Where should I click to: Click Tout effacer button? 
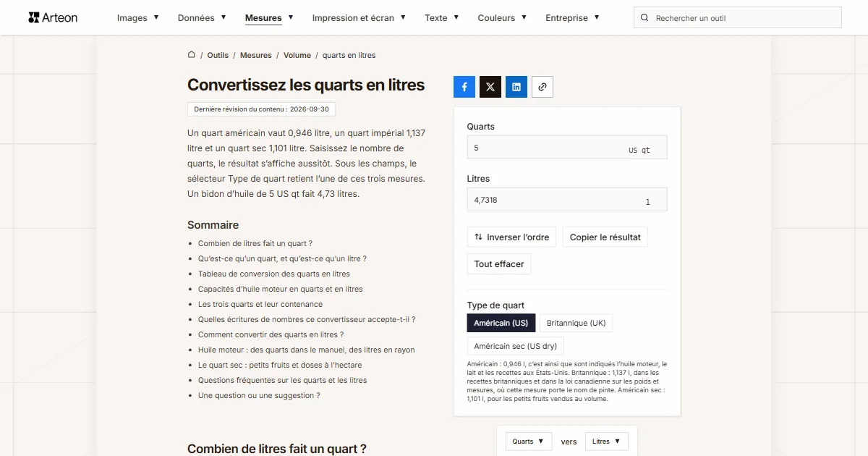click(499, 264)
